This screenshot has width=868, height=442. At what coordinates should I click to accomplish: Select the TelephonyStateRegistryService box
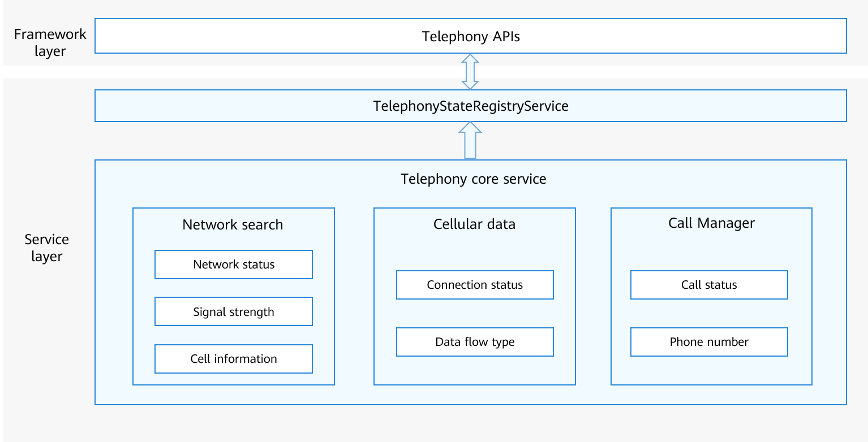tap(470, 106)
